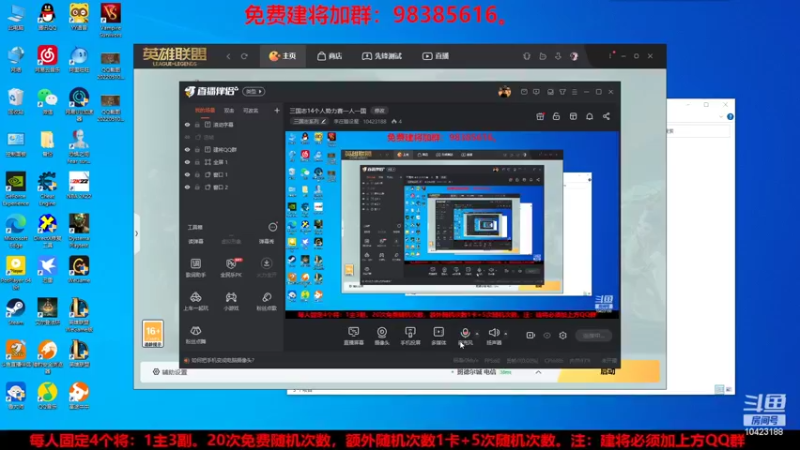Open the screen capture source button
This screenshot has width=800, height=450.
point(354,336)
